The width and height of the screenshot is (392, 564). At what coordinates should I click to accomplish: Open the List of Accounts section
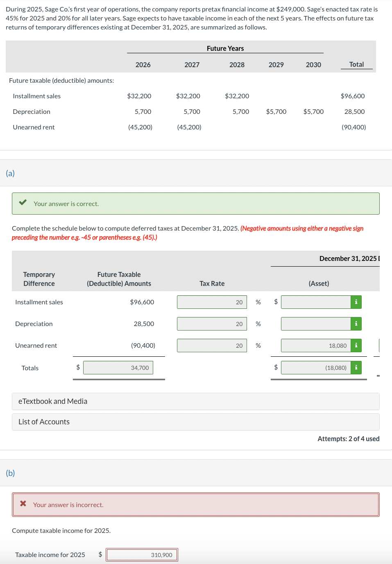coord(196,422)
